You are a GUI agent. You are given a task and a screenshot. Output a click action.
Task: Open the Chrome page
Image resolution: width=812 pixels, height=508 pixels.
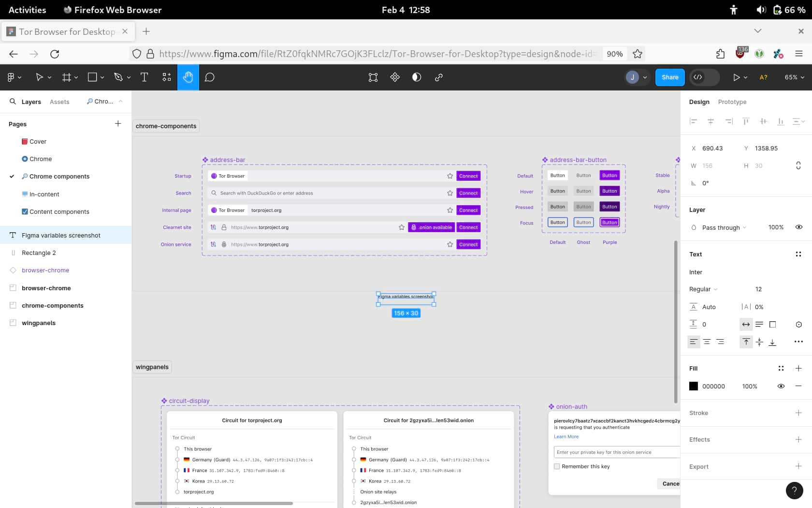coord(41,159)
